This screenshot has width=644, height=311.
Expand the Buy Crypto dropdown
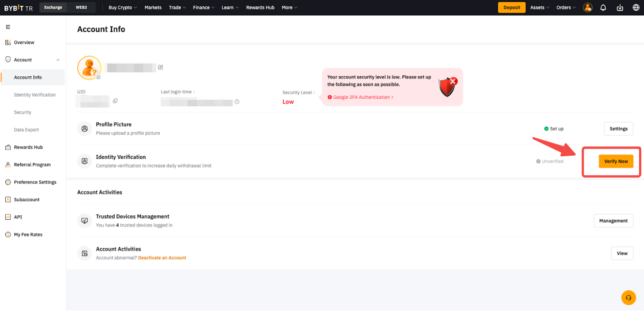point(123,7)
